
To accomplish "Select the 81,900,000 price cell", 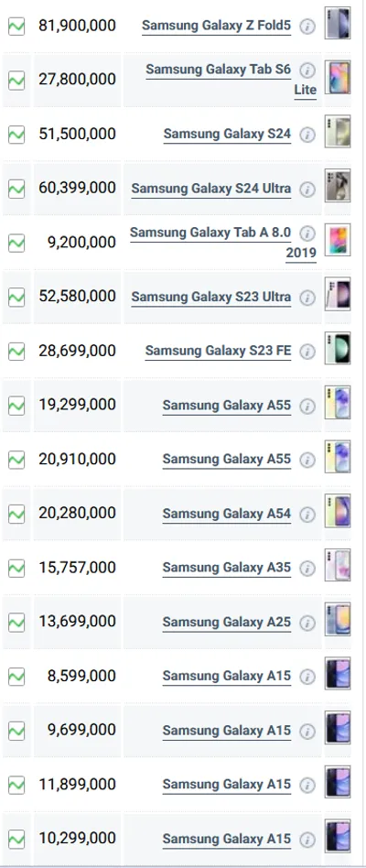I will [78, 26].
